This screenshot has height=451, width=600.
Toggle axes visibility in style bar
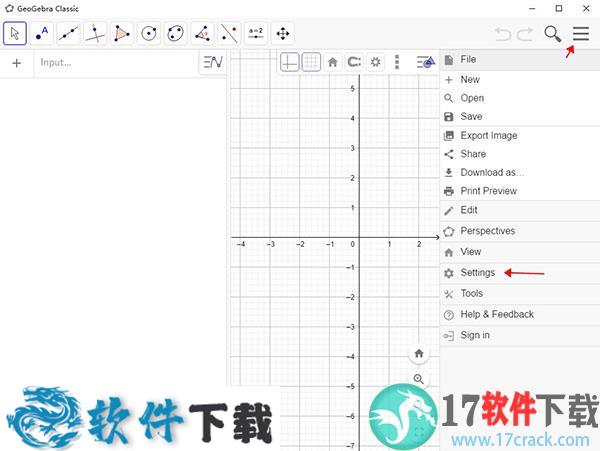pyautogui.click(x=290, y=62)
